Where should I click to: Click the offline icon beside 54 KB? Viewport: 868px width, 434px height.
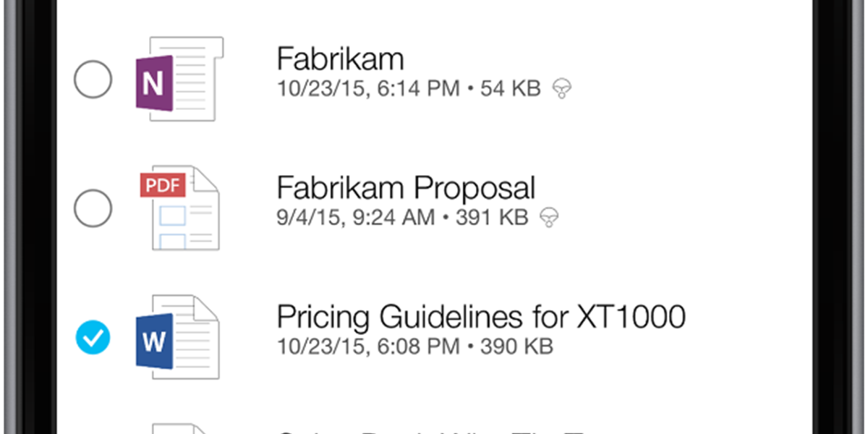pos(560,89)
